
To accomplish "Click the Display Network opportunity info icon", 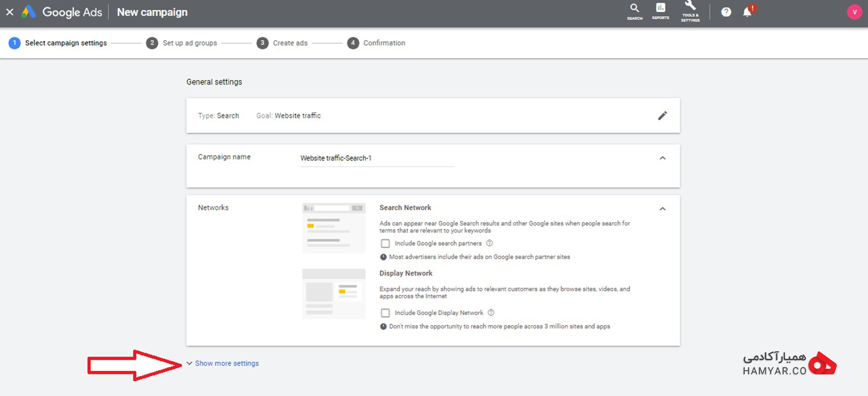I will click(x=383, y=326).
